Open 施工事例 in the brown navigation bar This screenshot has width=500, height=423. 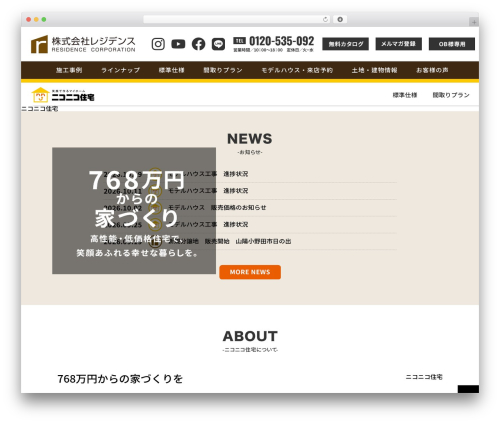tap(69, 70)
